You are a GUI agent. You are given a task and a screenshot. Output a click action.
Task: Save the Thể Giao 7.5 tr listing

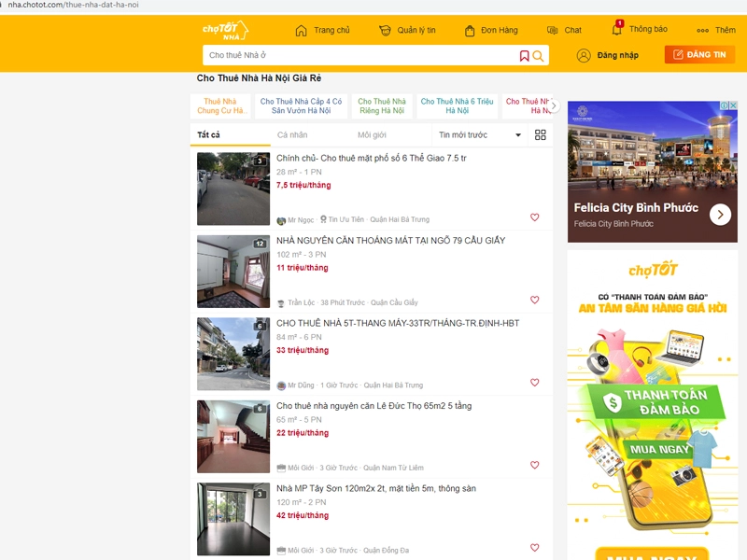click(x=534, y=217)
